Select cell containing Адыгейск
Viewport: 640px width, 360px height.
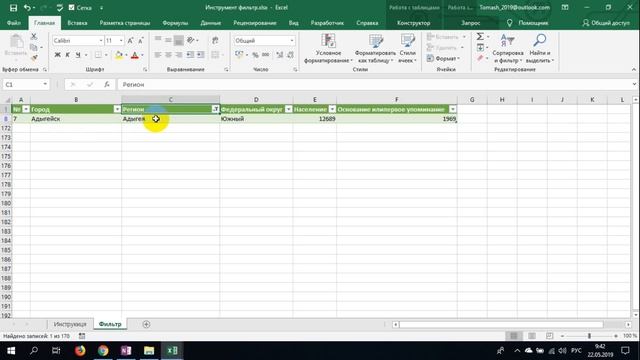click(x=76, y=119)
